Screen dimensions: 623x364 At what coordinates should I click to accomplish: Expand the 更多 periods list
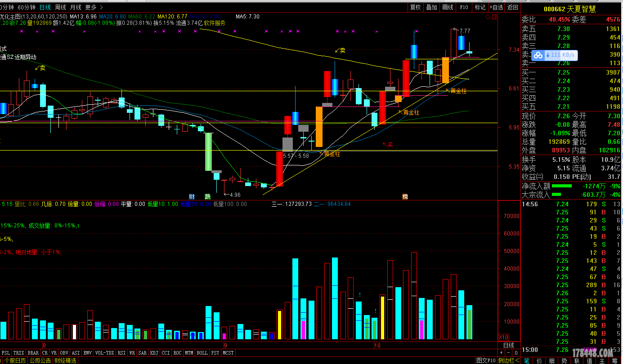[94, 7]
